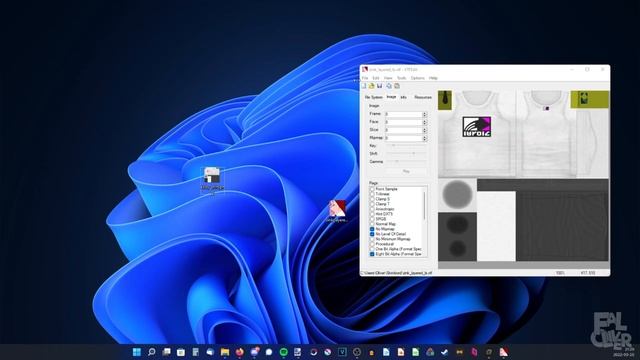Toggle the No Minimum Mipmap flag
This screenshot has width=640, height=360.
click(372, 239)
